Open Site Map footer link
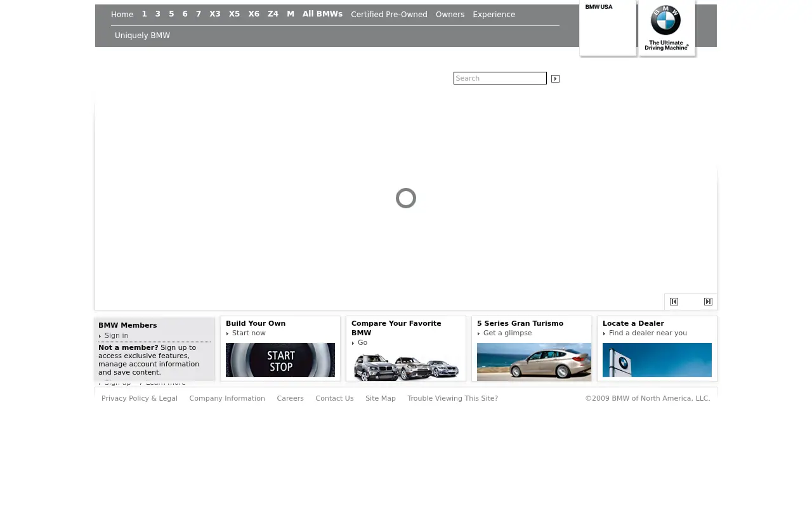 381,399
